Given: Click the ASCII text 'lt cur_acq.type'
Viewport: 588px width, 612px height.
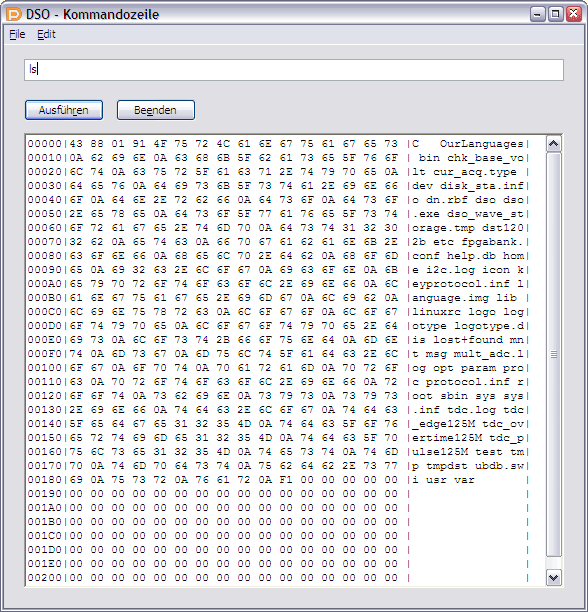Looking at the screenshot, I should (x=464, y=172).
